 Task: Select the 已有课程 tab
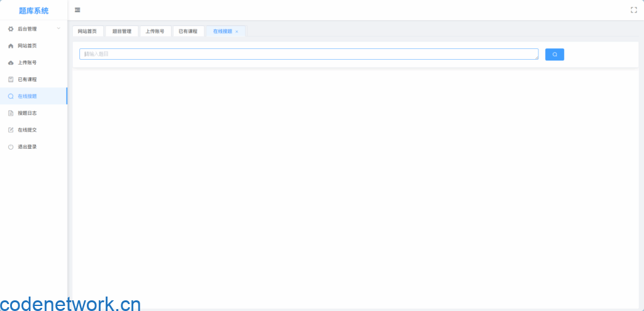(188, 31)
